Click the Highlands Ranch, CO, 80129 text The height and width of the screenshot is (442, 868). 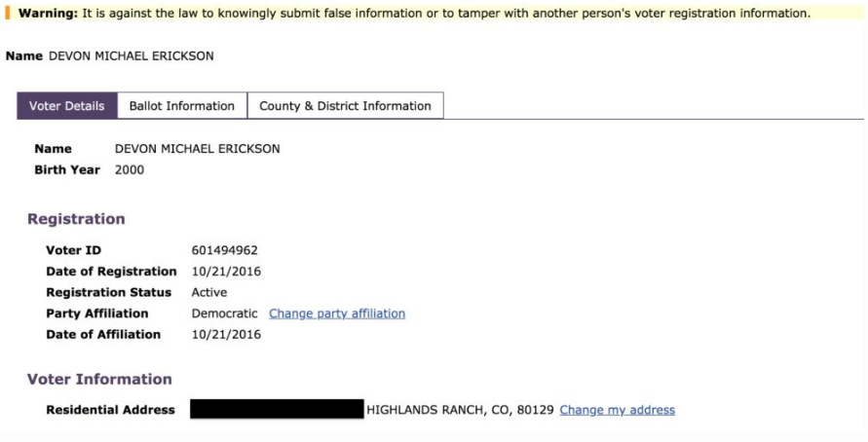[459, 410]
